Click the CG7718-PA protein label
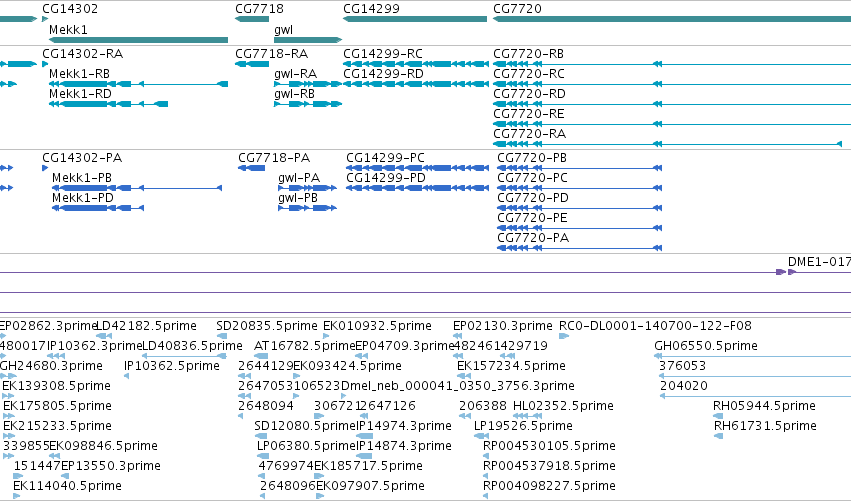 [x=274, y=158]
